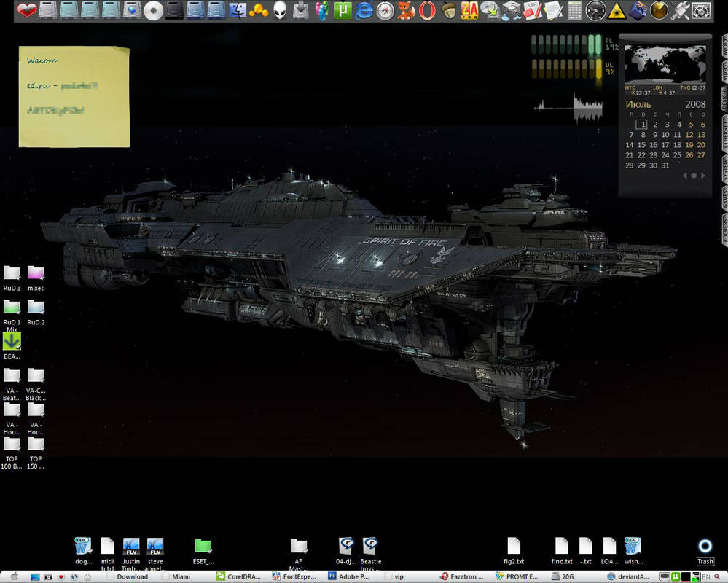Image resolution: width=728 pixels, height=583 pixels.
Task: Open the VA-C... Black... folder
Action: [x=36, y=384]
